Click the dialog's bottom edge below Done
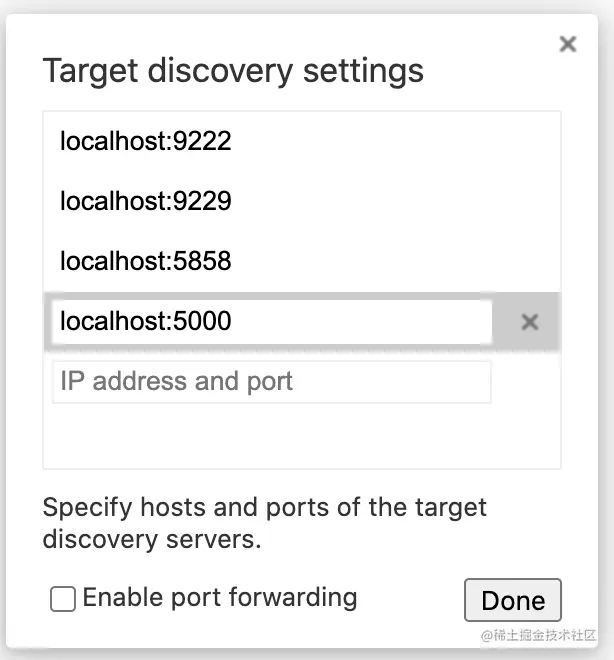614x660 pixels. (x=513, y=640)
